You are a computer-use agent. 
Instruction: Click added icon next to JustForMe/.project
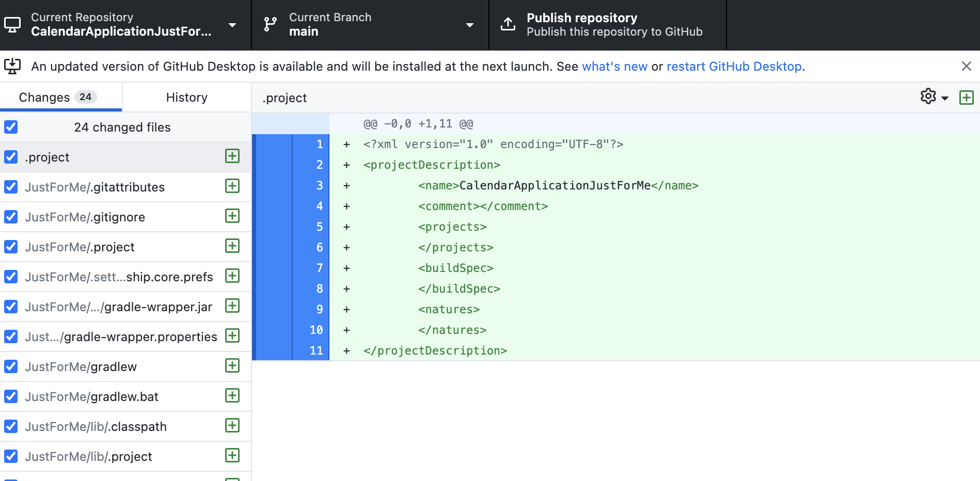coord(232,246)
